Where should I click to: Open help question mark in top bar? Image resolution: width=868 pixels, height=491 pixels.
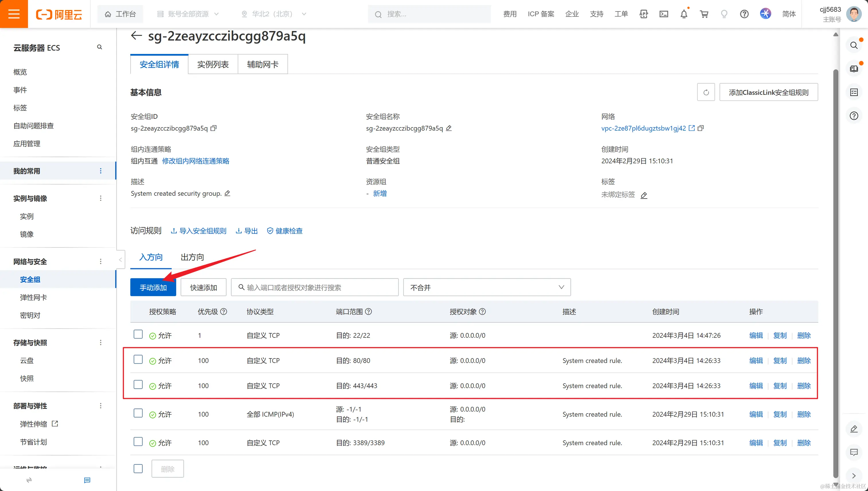coord(744,14)
